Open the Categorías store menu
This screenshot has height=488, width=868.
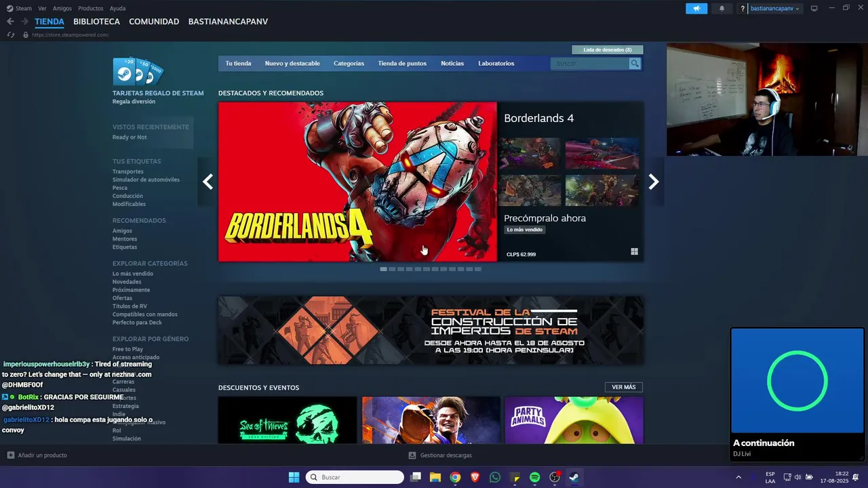pos(349,63)
